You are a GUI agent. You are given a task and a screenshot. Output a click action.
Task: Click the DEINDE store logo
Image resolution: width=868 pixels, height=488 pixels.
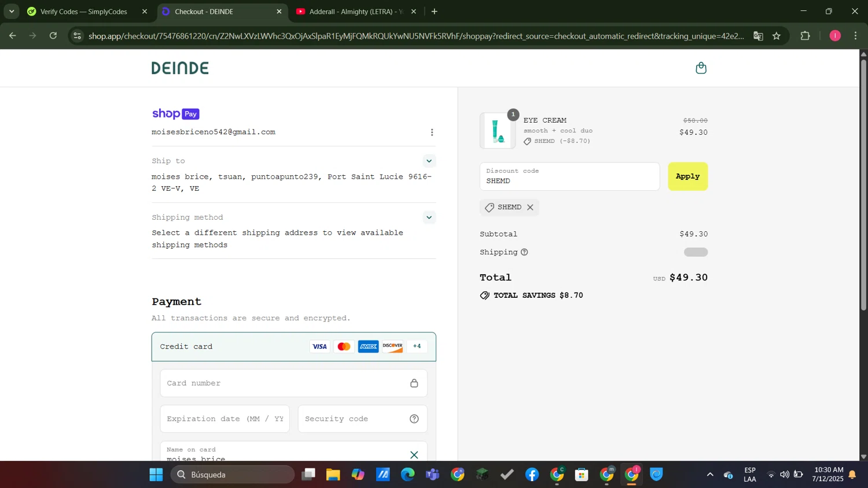point(180,68)
